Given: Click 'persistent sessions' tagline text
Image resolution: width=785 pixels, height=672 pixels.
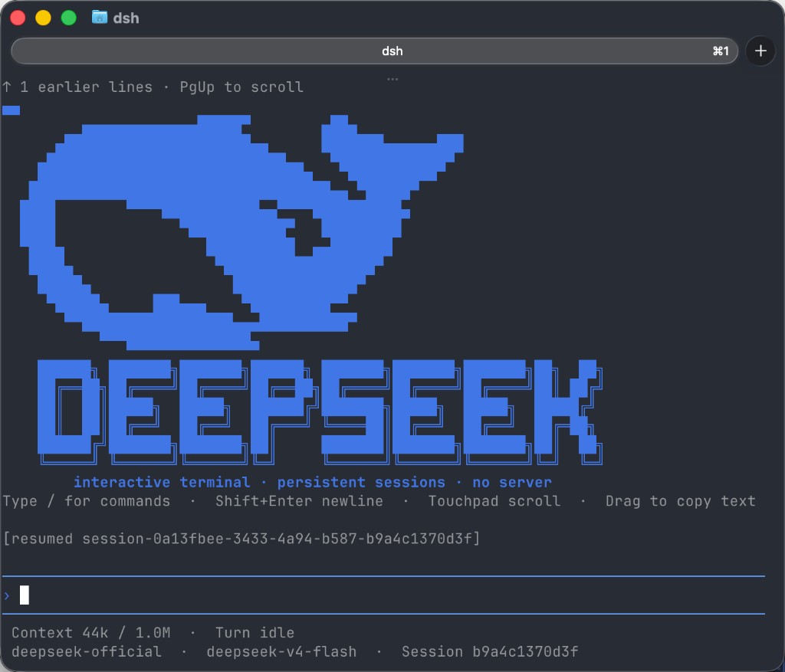Looking at the screenshot, I should click(x=361, y=483).
